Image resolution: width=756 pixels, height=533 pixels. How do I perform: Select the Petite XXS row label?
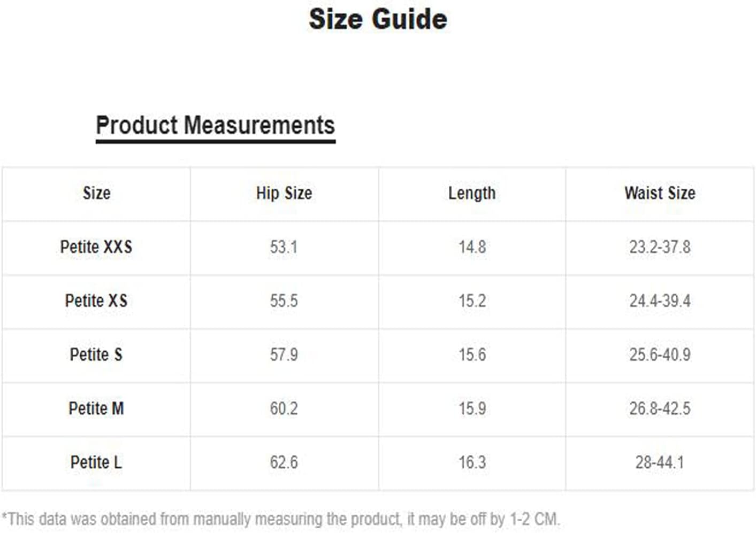click(x=96, y=247)
